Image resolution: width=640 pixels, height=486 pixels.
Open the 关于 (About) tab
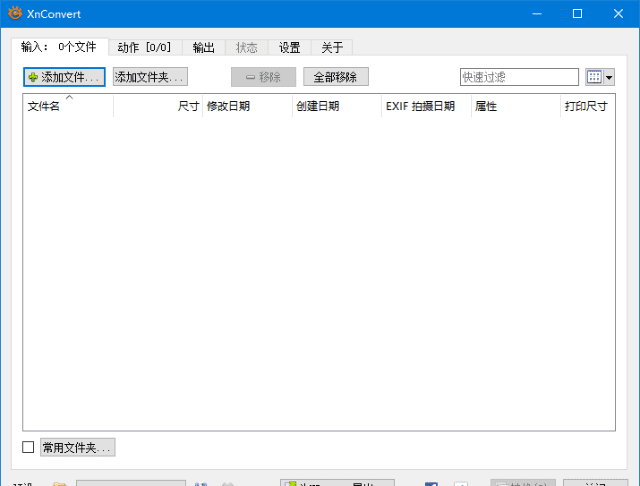pyautogui.click(x=332, y=47)
